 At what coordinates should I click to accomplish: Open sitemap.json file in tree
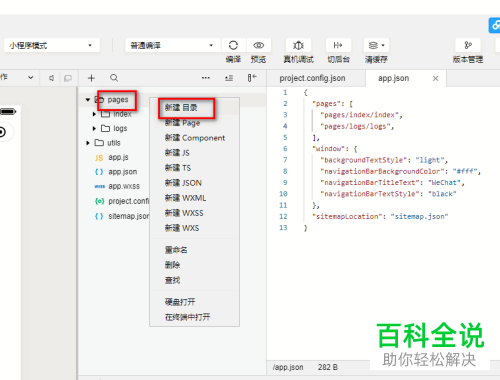coord(129,216)
